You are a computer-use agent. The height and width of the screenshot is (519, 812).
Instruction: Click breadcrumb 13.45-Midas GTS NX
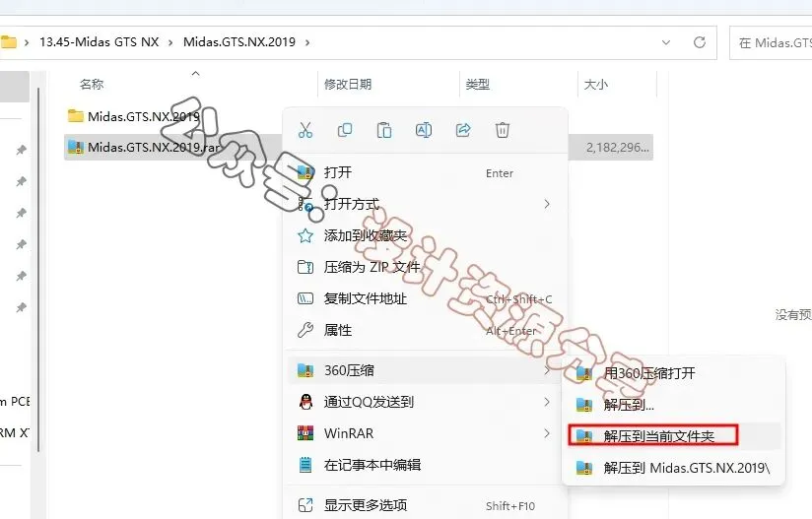coord(99,42)
